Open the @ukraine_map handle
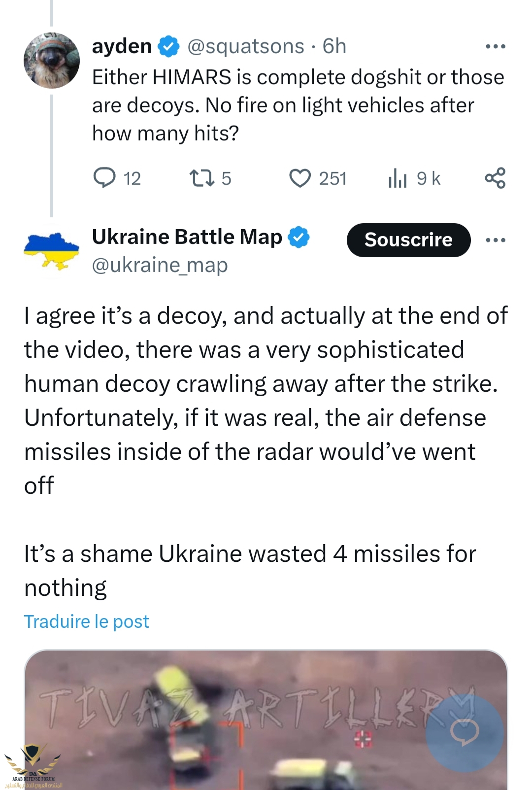This screenshot has width=532, height=790. coord(160,265)
